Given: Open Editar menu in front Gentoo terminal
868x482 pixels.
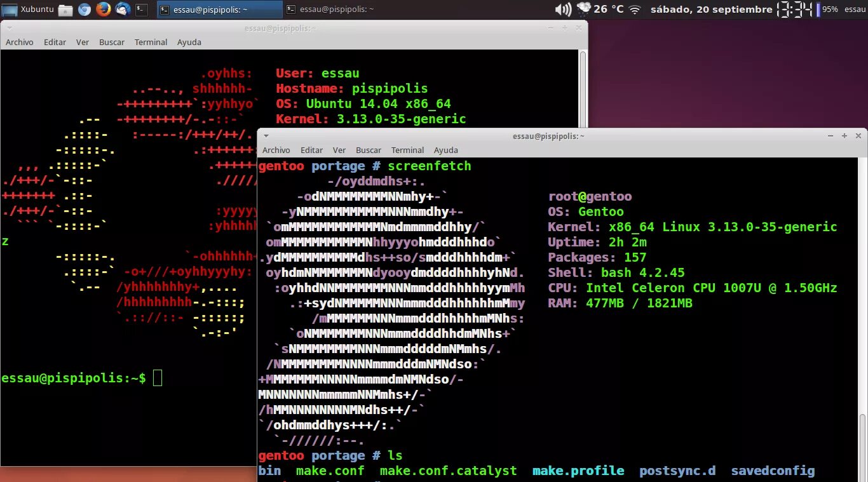Looking at the screenshot, I should 312,150.
